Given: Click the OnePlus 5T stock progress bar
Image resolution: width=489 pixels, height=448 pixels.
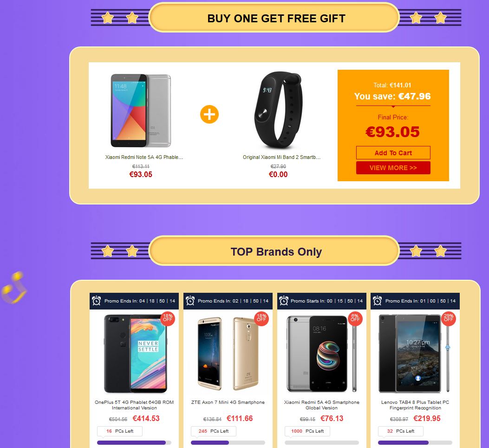Looking at the screenshot, I should (x=134, y=443).
